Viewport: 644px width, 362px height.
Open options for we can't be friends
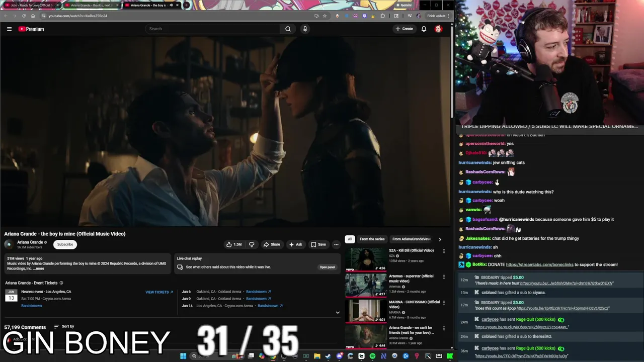click(444, 328)
